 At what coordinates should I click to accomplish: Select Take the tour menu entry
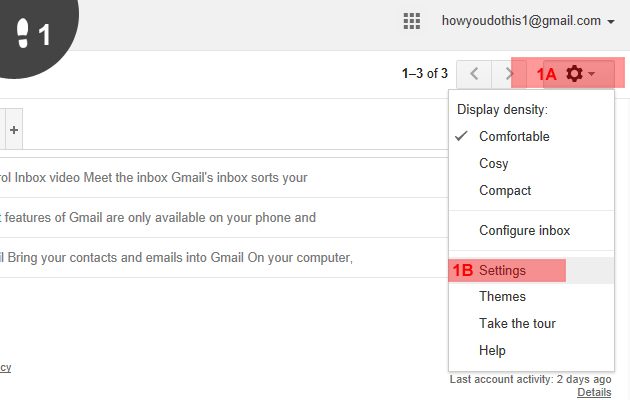(531, 323)
